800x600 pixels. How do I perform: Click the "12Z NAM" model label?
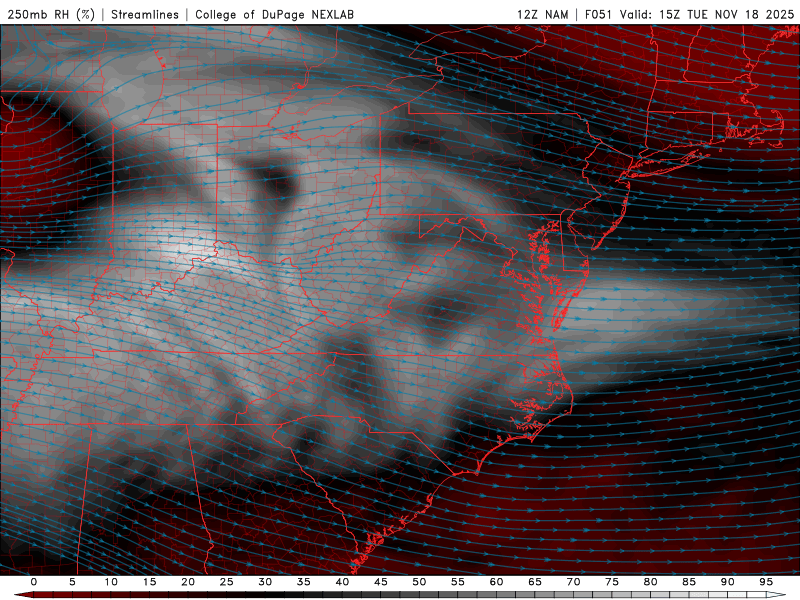click(542, 14)
